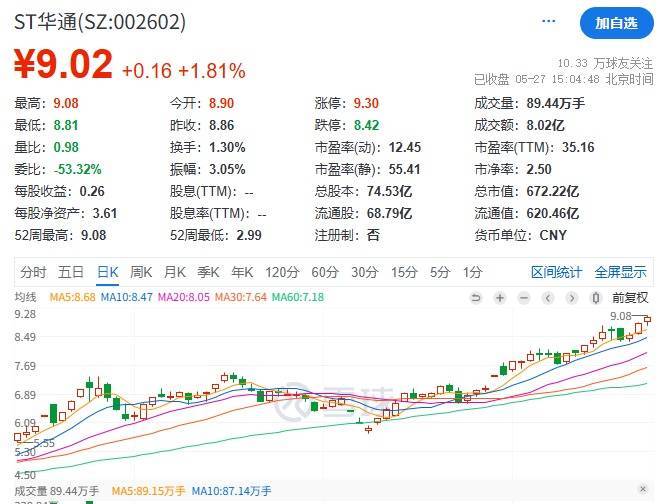Select the 年K yearly chart tab
670x504 pixels.
242,272
